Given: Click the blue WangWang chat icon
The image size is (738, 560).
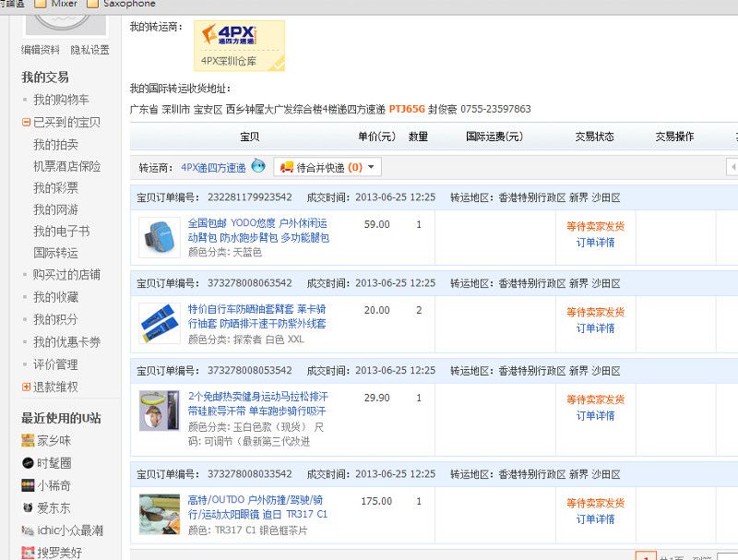Looking at the screenshot, I should point(258,166).
